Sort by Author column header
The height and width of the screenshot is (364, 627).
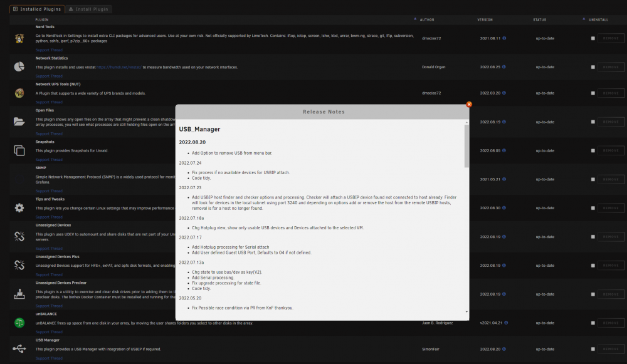(x=426, y=19)
